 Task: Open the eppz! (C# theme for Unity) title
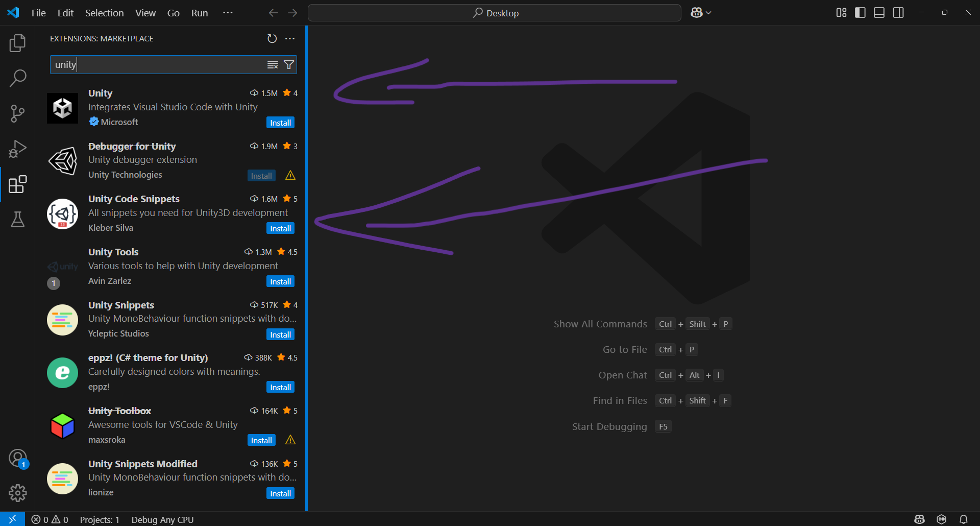148,357
